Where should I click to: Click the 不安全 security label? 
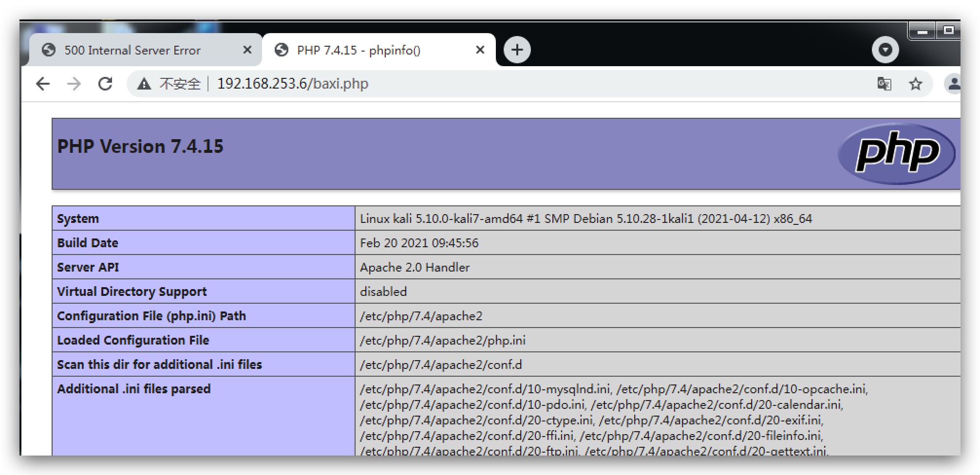[x=180, y=84]
